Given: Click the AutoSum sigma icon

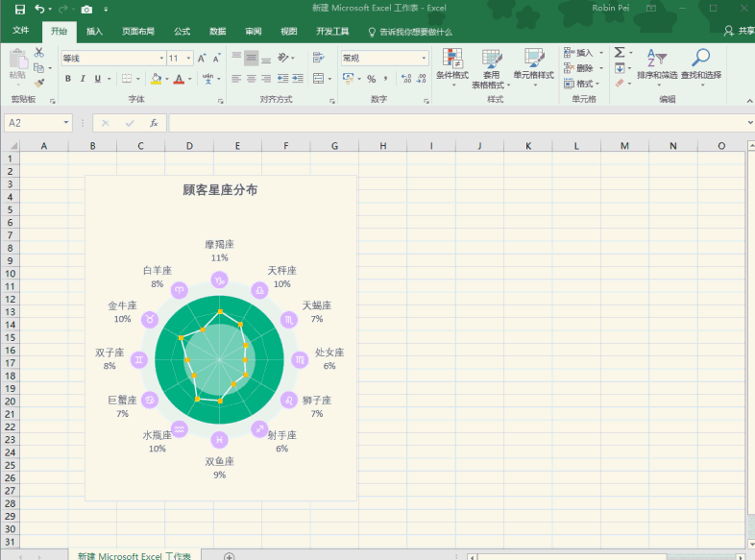Looking at the screenshot, I should point(620,52).
